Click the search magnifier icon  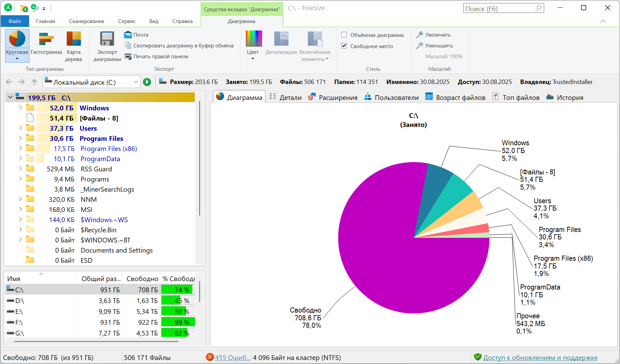point(538,8)
